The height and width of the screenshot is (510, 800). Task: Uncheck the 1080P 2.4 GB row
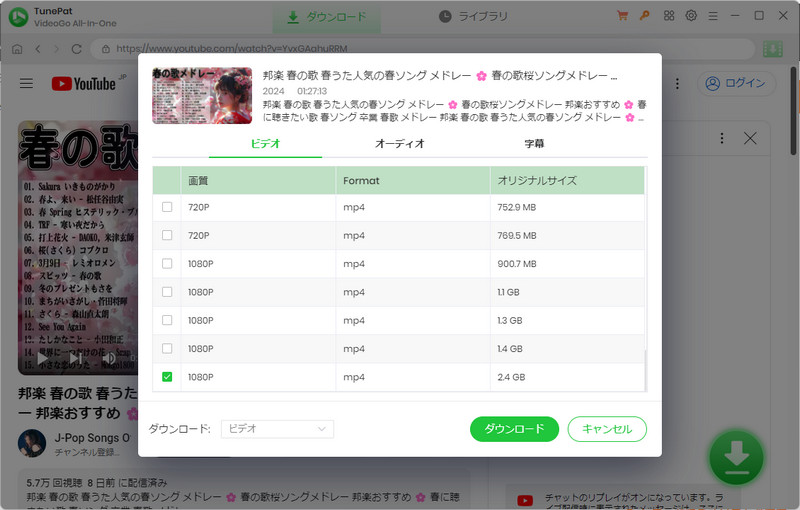coord(167,377)
